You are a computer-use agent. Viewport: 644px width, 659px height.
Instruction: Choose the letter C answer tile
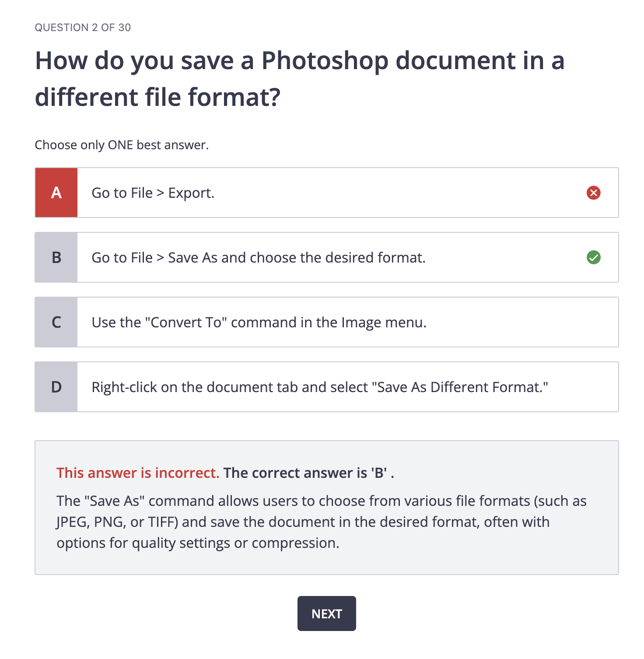click(x=56, y=322)
